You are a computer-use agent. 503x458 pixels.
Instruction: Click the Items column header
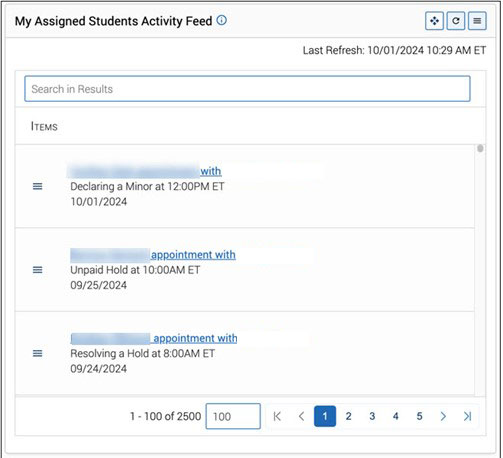click(44, 127)
